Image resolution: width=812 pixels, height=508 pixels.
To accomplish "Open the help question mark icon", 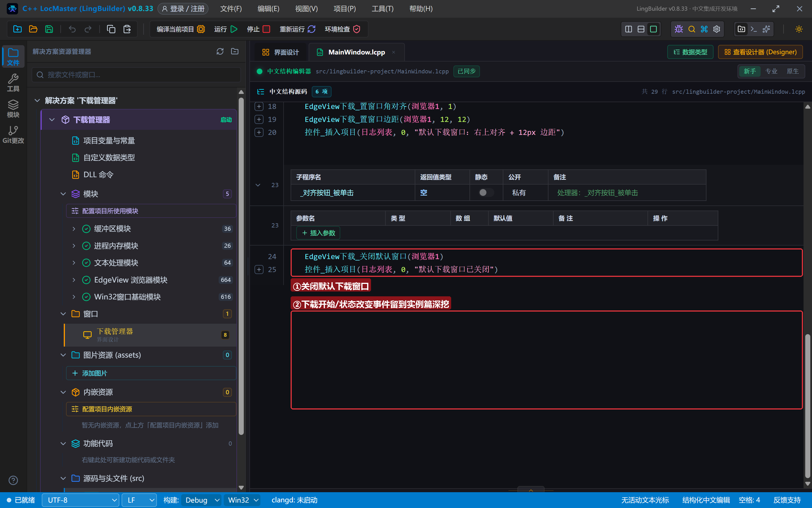I will tap(13, 480).
